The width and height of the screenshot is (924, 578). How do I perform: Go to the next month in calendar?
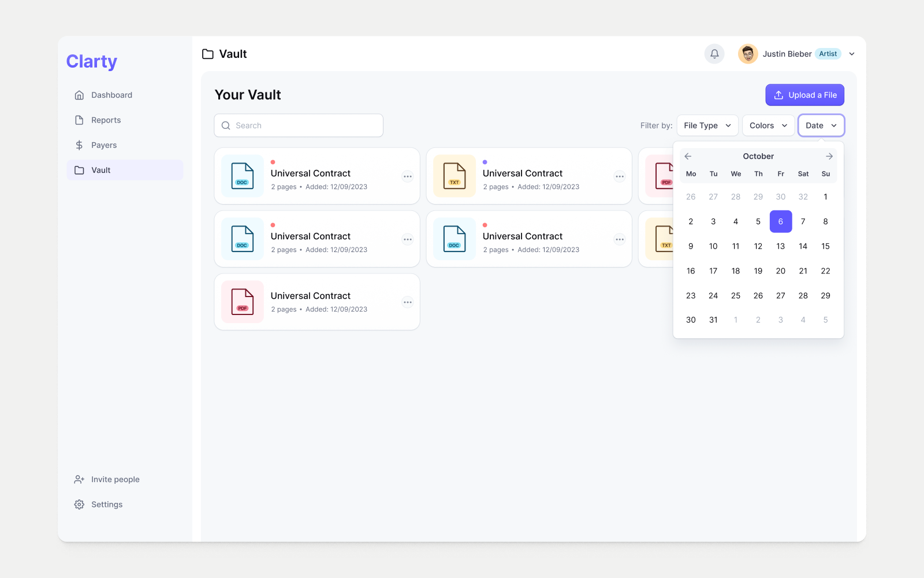[829, 156]
